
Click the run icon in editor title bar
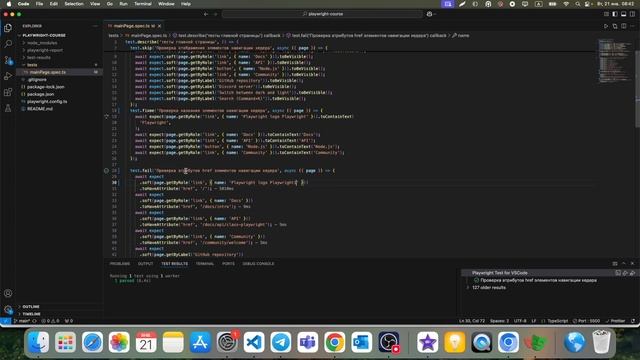point(606,26)
